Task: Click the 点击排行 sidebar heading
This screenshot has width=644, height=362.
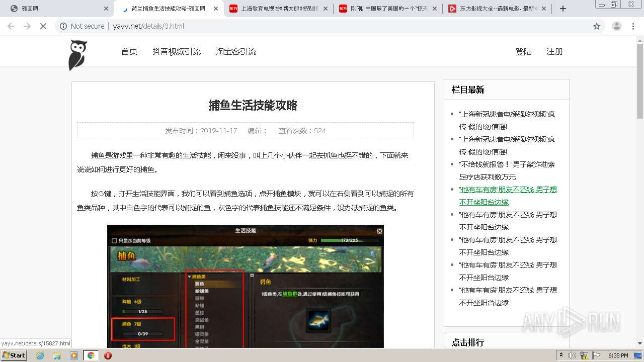Action: (468, 342)
